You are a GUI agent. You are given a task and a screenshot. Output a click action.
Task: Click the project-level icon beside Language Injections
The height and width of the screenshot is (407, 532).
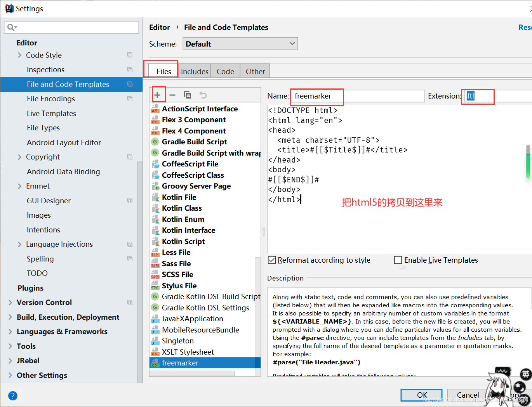pos(130,244)
